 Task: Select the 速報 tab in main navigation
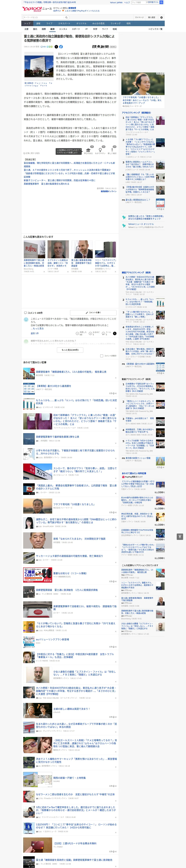pyautogui.click(x=38, y=24)
